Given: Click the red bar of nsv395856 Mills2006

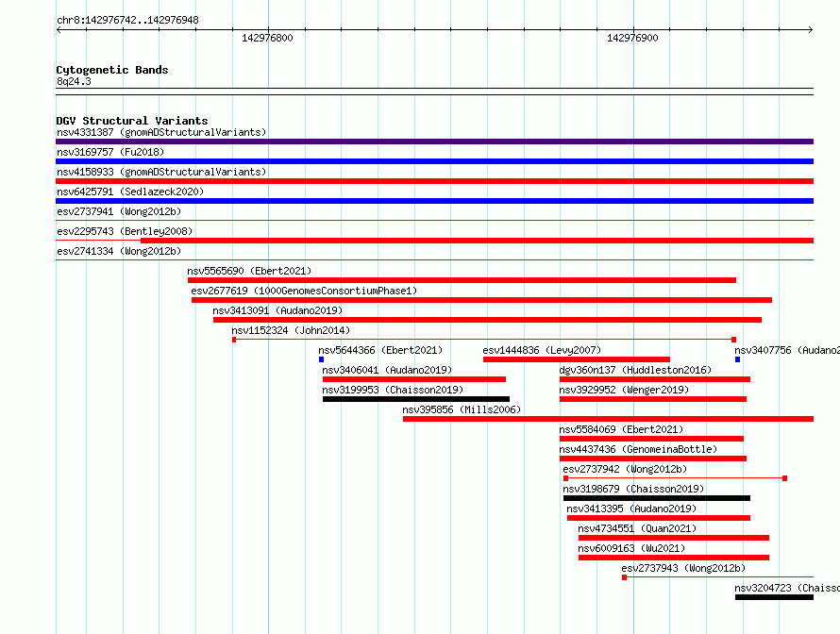Looking at the screenshot, I should tap(608, 419).
